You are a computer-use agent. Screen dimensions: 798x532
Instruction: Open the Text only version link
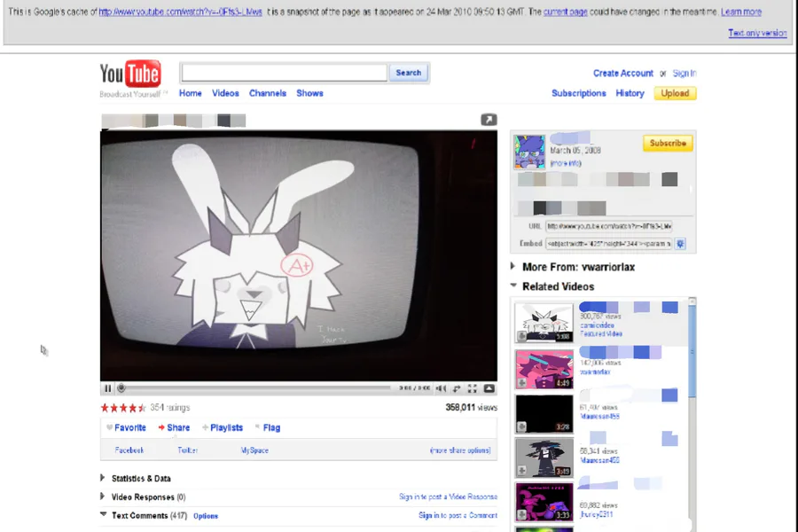(x=757, y=33)
